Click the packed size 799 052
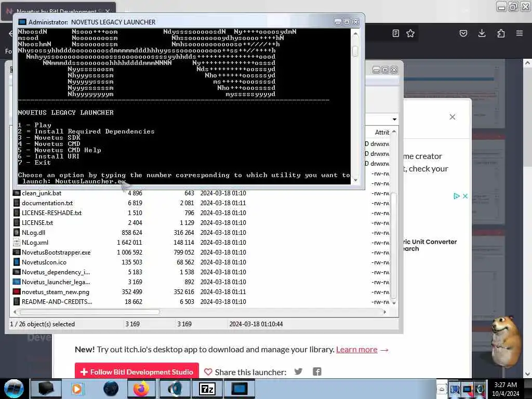 tap(183, 252)
